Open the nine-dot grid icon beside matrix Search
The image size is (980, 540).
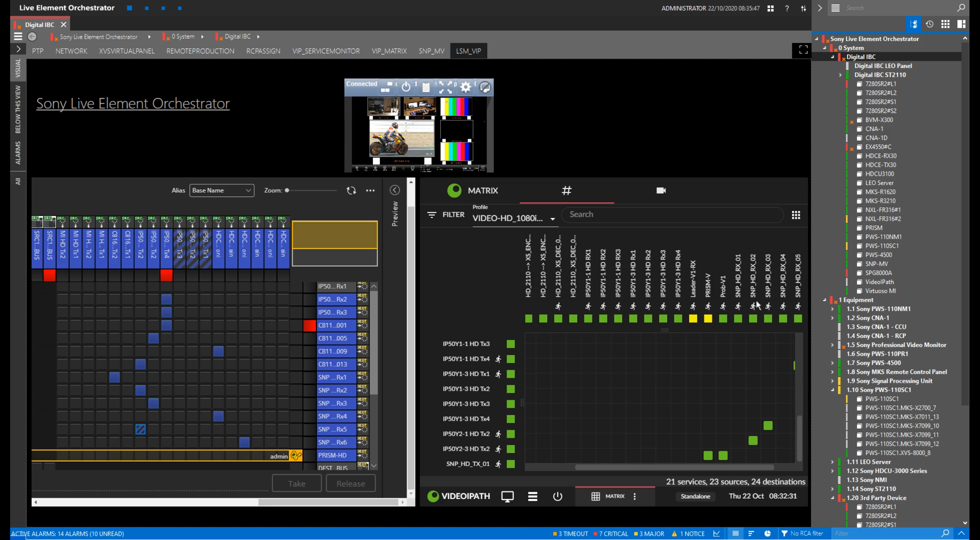tap(796, 215)
